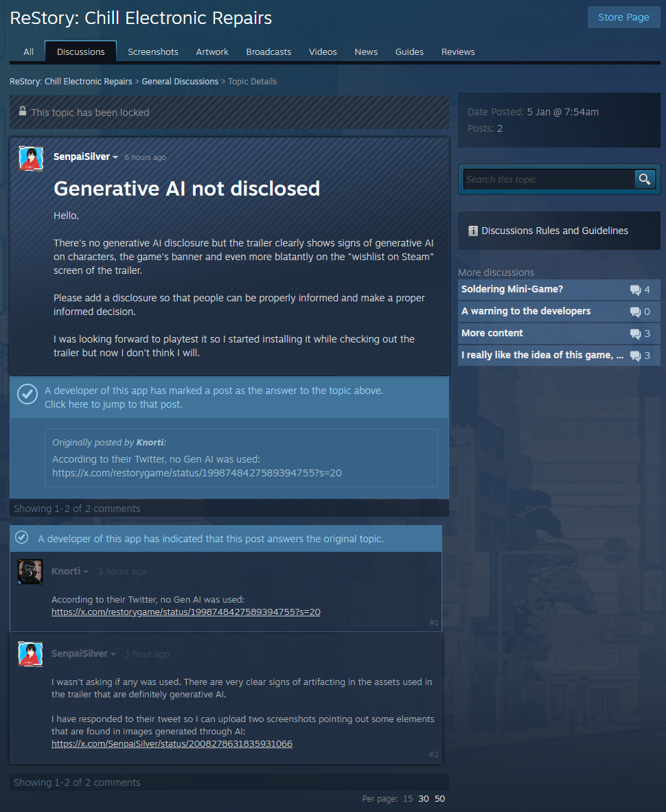Click into the Search this topic field
This screenshot has height=812, width=666.
[548, 179]
